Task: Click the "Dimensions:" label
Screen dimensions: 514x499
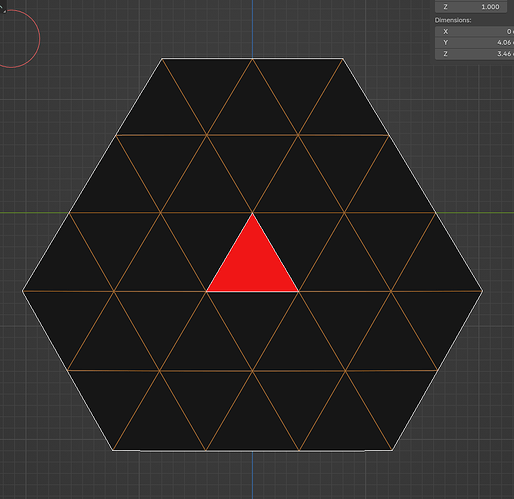Action: coord(453,20)
